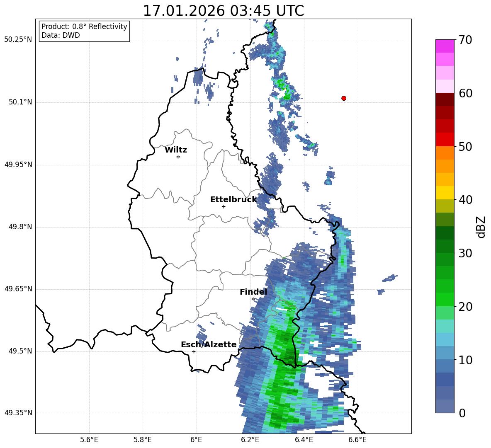Click the bright green band at 20 dBZ
The image size is (491, 448).
445,299
